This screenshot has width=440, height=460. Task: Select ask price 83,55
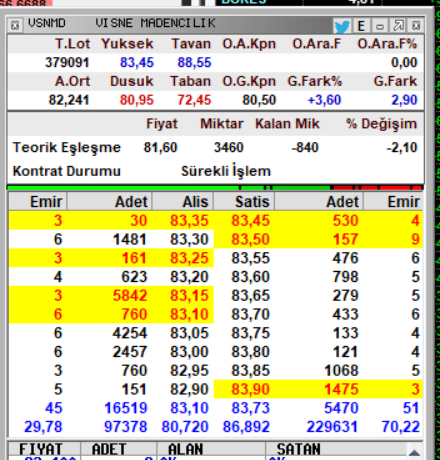click(x=251, y=258)
